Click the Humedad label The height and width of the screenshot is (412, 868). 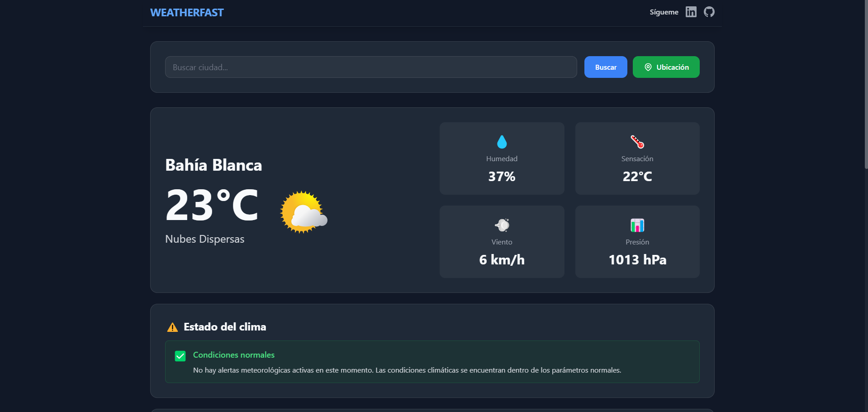coord(502,159)
